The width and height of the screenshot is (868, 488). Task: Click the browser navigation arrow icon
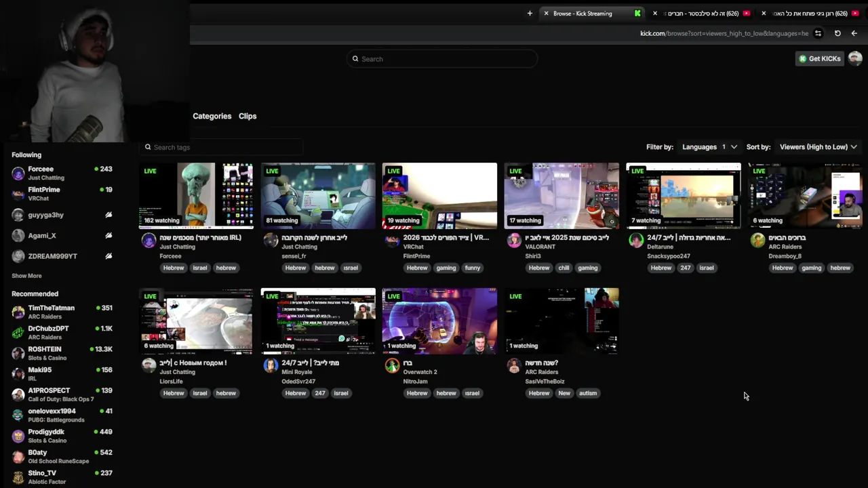854,33
